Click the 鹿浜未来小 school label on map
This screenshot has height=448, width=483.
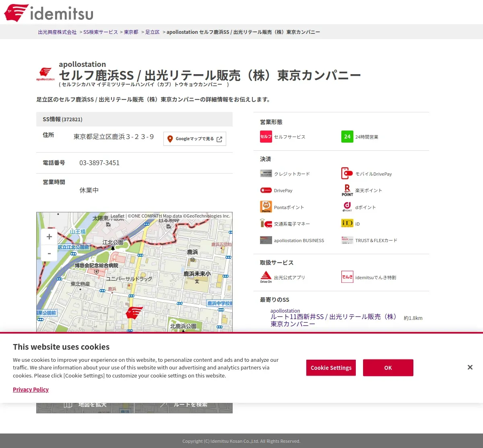(x=197, y=274)
